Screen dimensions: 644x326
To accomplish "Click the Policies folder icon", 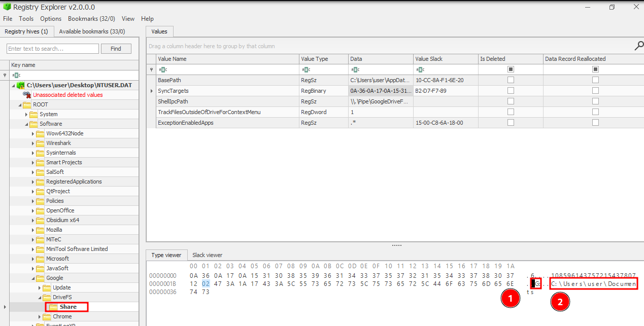I will point(41,201).
